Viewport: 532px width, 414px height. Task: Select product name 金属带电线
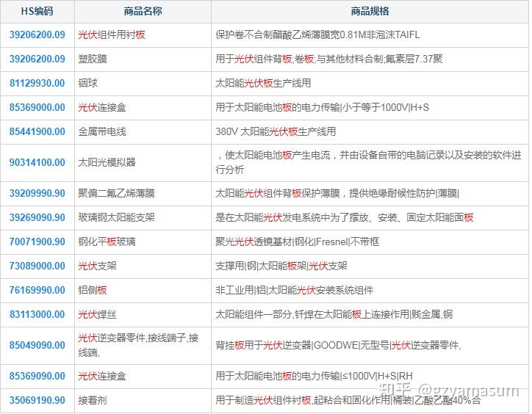click(x=102, y=131)
